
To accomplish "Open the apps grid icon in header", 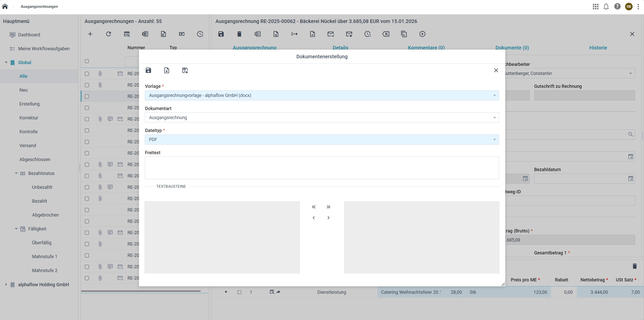I will pos(595,7).
